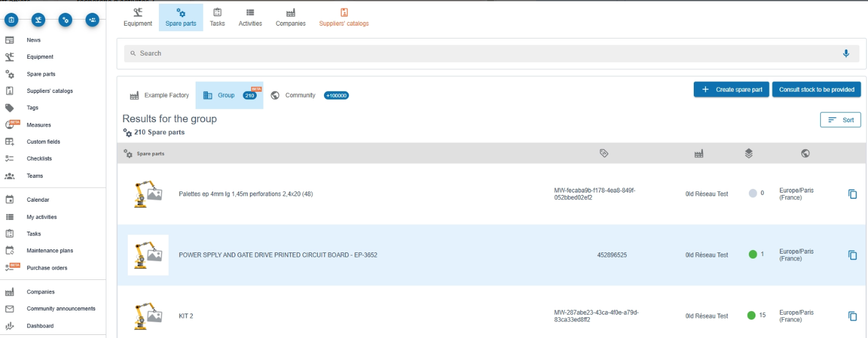
Task: Click Create spare part button
Action: point(732,89)
